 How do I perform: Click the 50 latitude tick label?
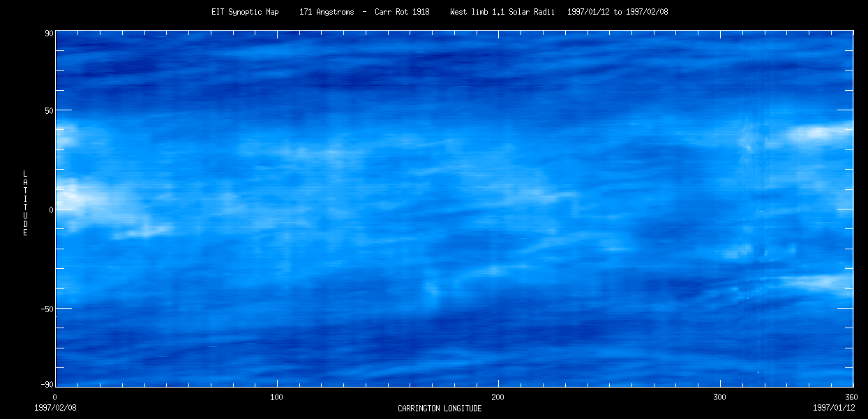(49, 110)
